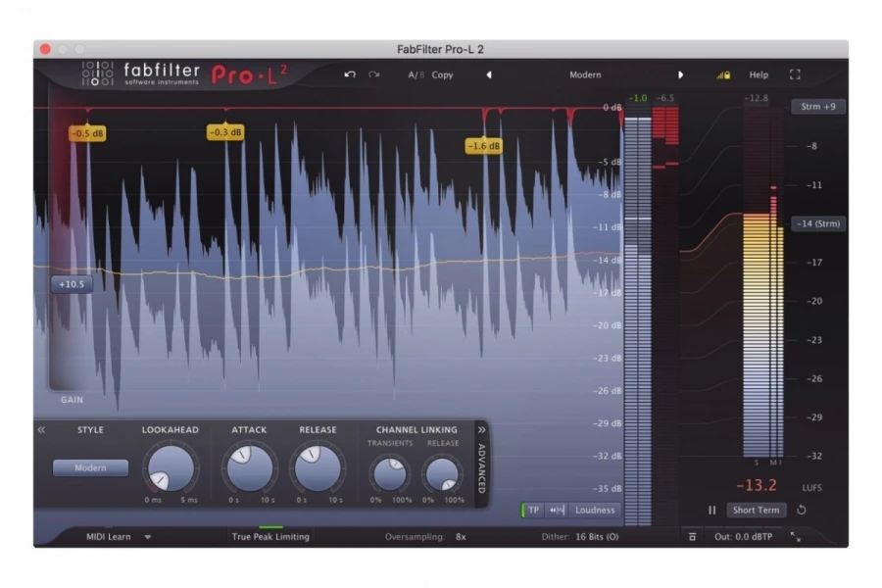882x588 pixels.
Task: Go to previous preset with left arrow
Action: 489,74
